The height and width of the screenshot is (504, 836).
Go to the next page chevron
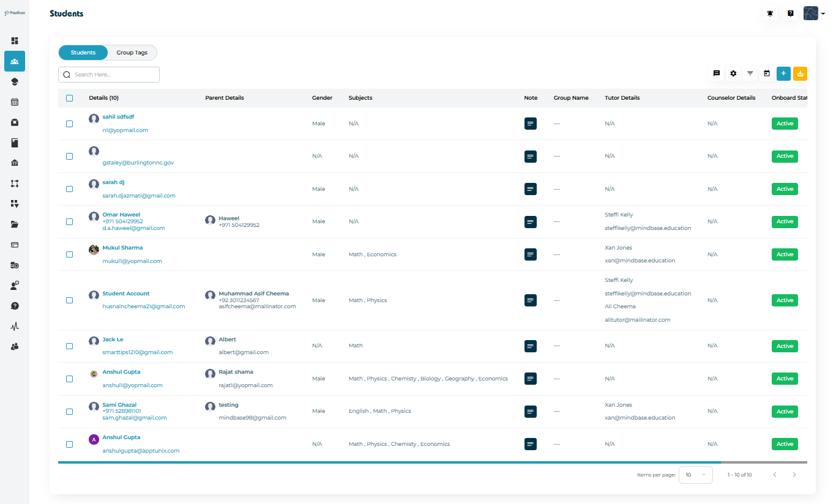pyautogui.click(x=794, y=475)
